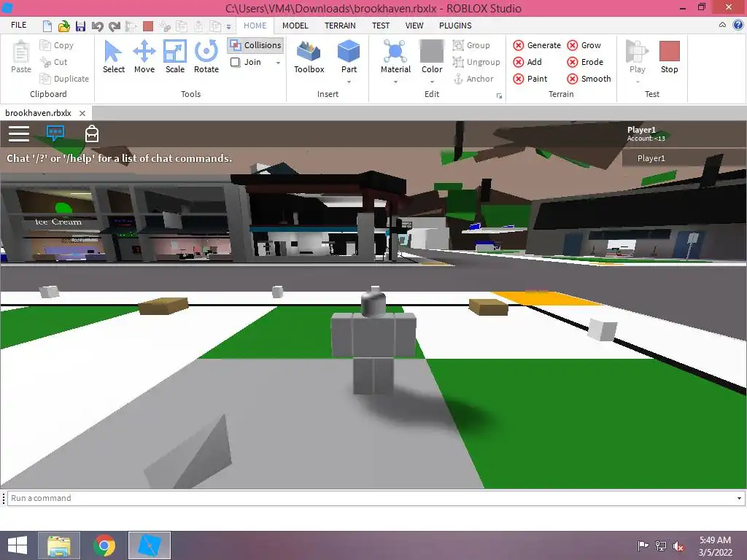Click the Play test button
The height and width of the screenshot is (560, 747).
point(637,57)
